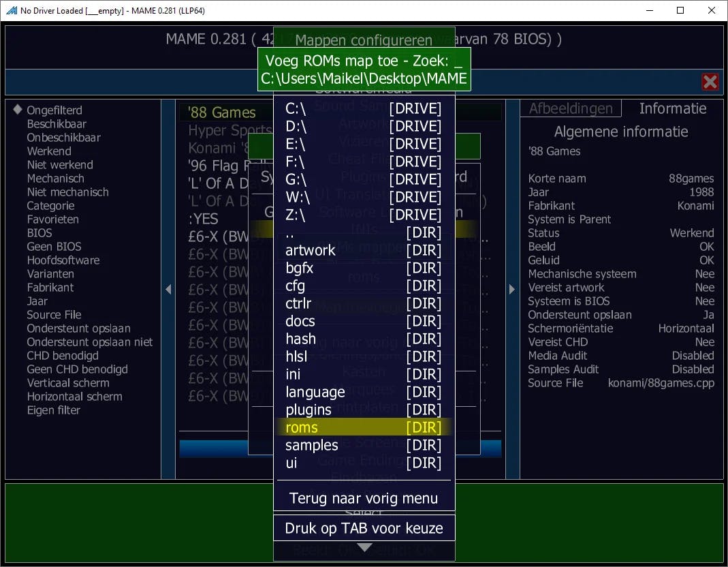Screen dimensions: 728x567
Task: Open the samples directory
Action: pos(364,445)
